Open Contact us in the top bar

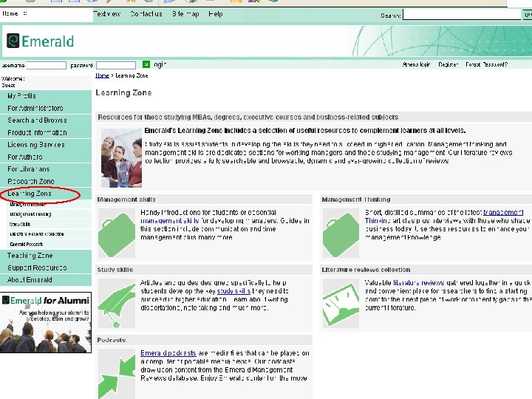click(146, 14)
